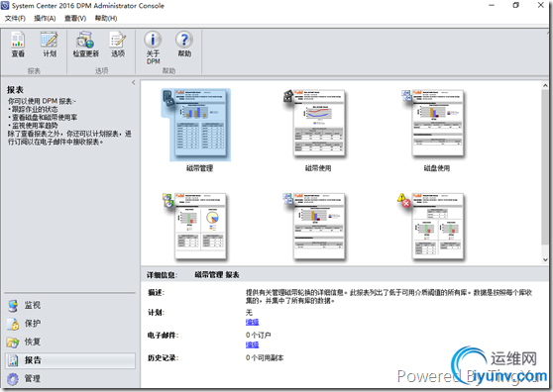
Task: Open the 帮助 help question icon
Action: click(184, 44)
